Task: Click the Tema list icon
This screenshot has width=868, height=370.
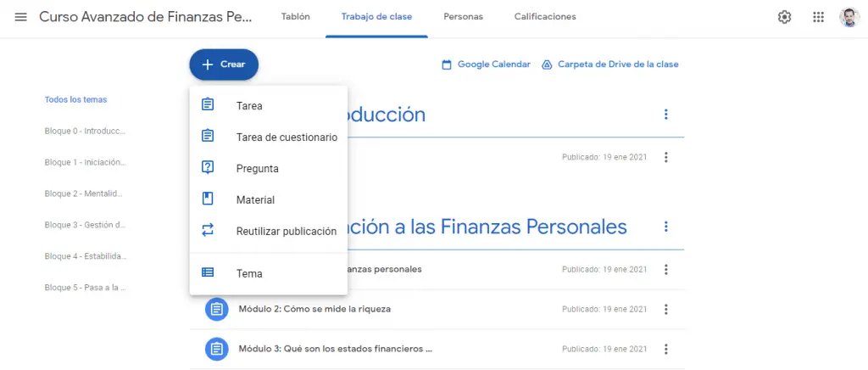Action: pyautogui.click(x=208, y=272)
